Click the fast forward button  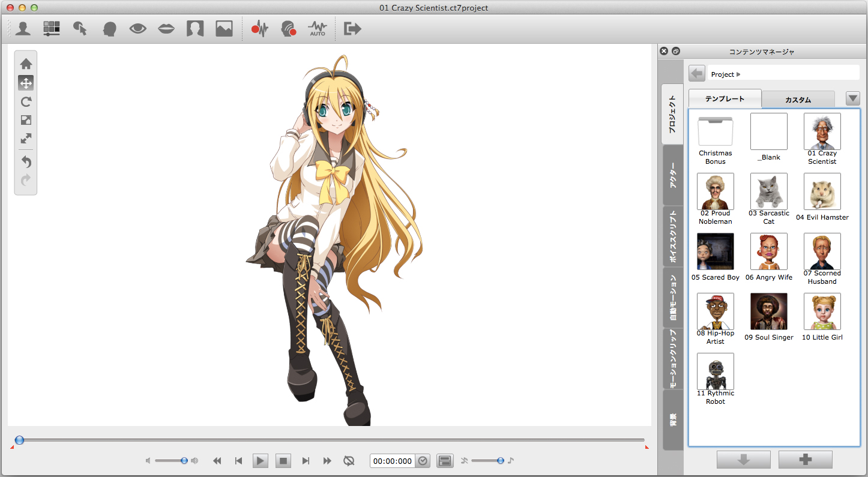point(327,461)
